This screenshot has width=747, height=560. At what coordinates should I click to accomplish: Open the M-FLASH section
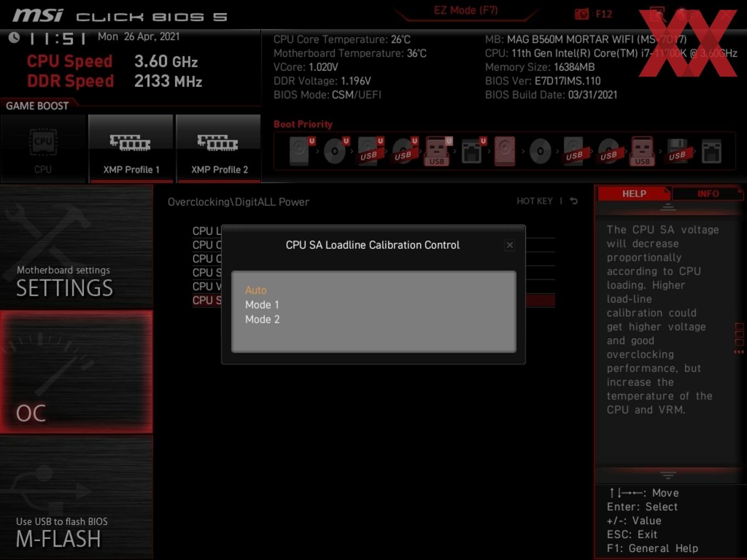point(76,497)
